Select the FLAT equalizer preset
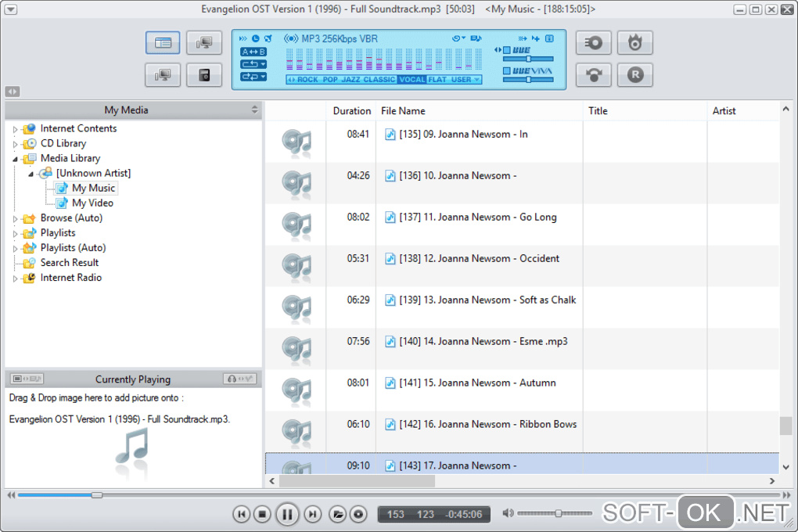Screen dimensions: 798x532 [437, 80]
